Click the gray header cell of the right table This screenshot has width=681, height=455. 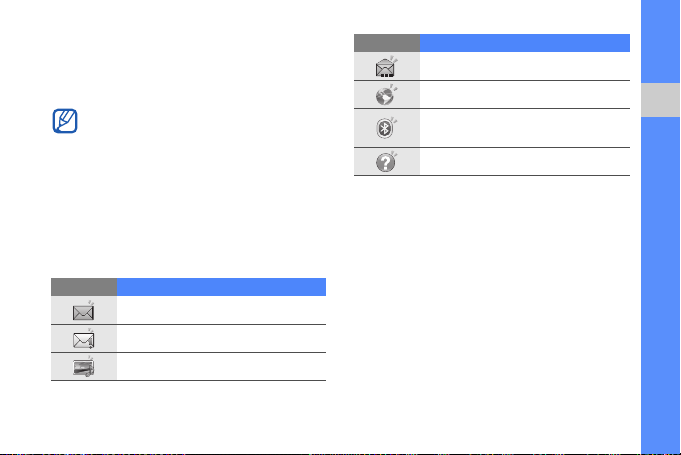387,43
